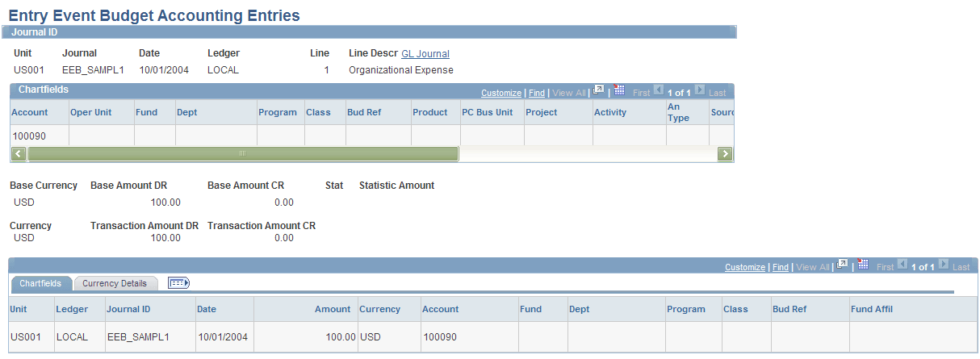Sort lower grid by Unit column header

click(19, 309)
